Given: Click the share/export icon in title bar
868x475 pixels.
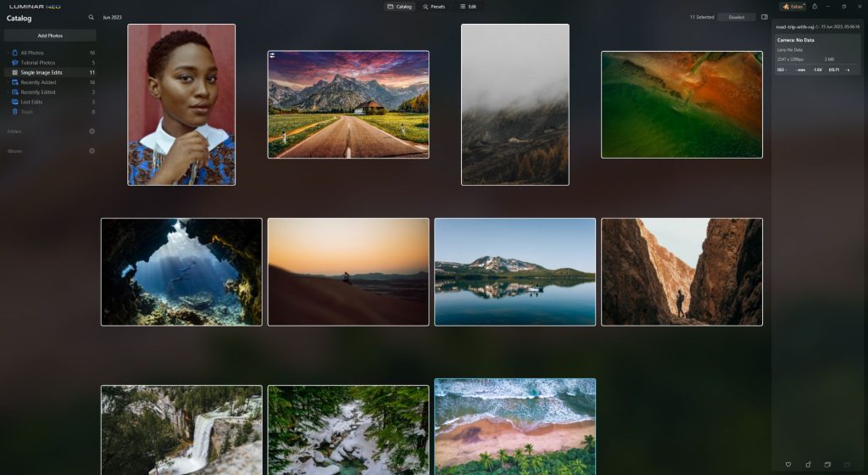Looking at the screenshot, I should [815, 7].
